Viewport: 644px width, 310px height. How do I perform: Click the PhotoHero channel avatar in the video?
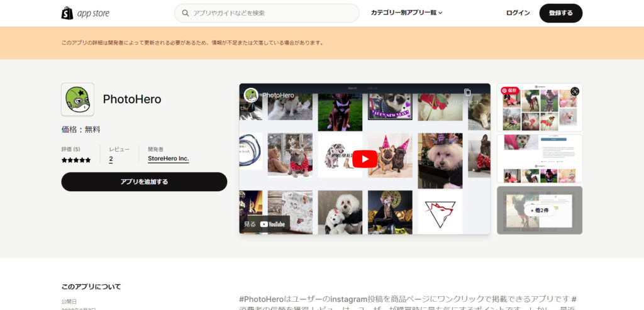pos(251,95)
